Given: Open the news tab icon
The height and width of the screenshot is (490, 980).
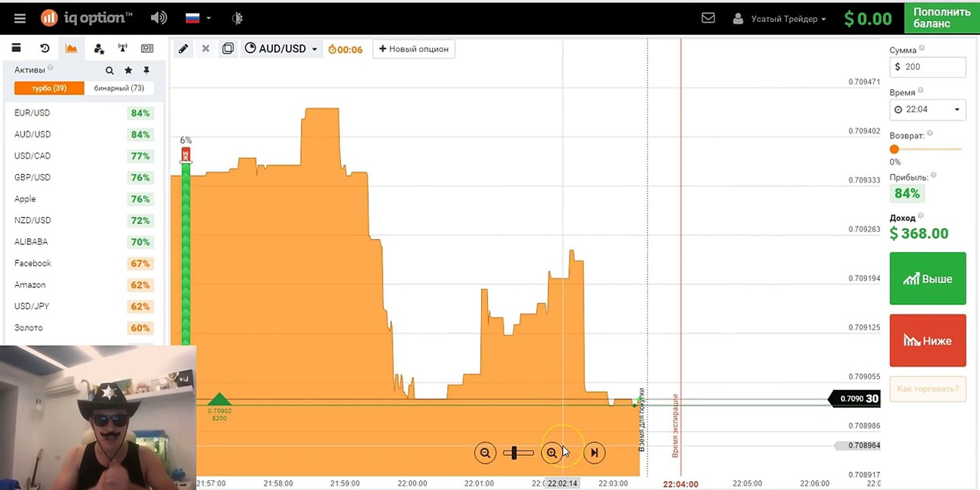Looking at the screenshot, I should coord(147,48).
